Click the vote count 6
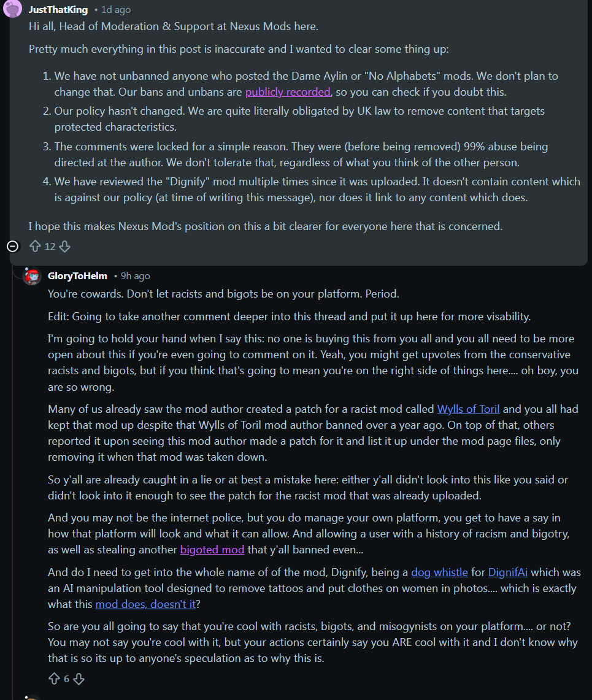The width and height of the screenshot is (592, 700). click(x=66, y=679)
